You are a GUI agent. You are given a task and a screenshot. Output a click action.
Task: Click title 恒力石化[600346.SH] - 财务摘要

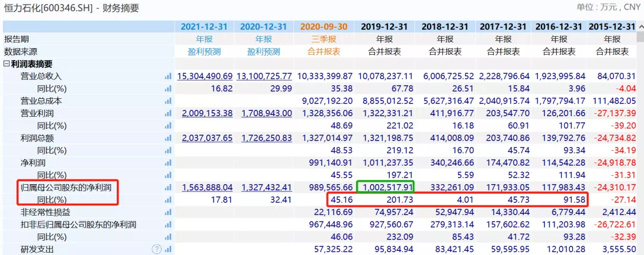pos(71,8)
